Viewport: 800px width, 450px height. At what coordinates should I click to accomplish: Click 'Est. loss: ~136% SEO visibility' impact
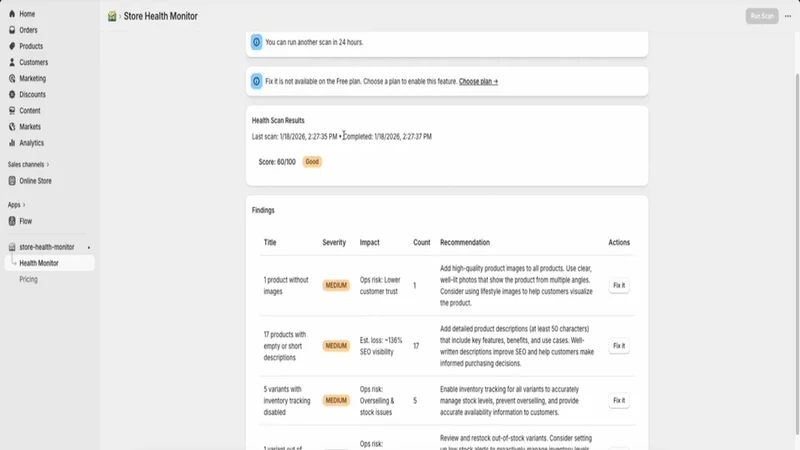coord(381,346)
